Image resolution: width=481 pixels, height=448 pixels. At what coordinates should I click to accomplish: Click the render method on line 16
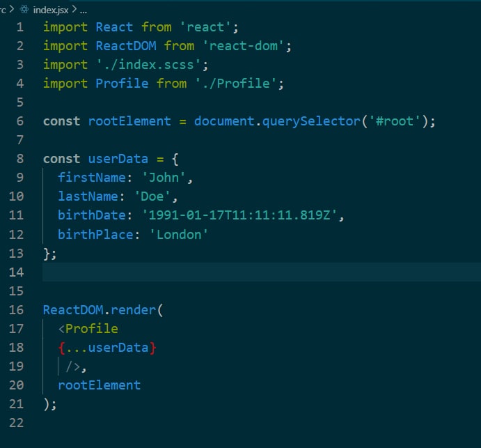click(x=134, y=310)
